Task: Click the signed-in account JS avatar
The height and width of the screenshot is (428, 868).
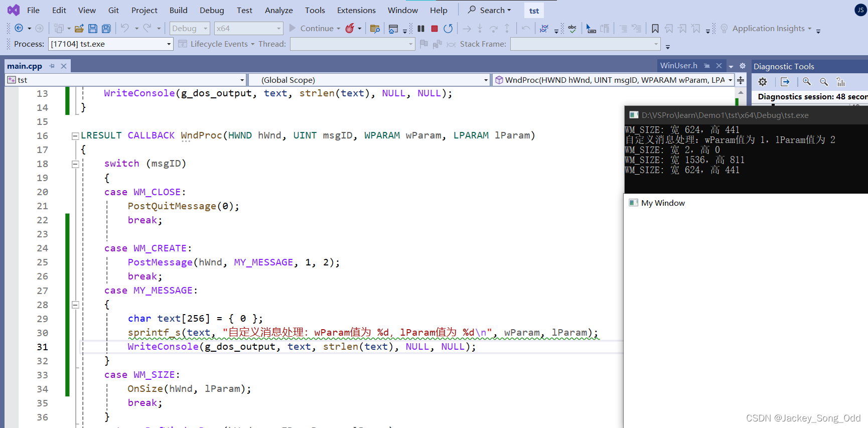Action: coord(860,10)
